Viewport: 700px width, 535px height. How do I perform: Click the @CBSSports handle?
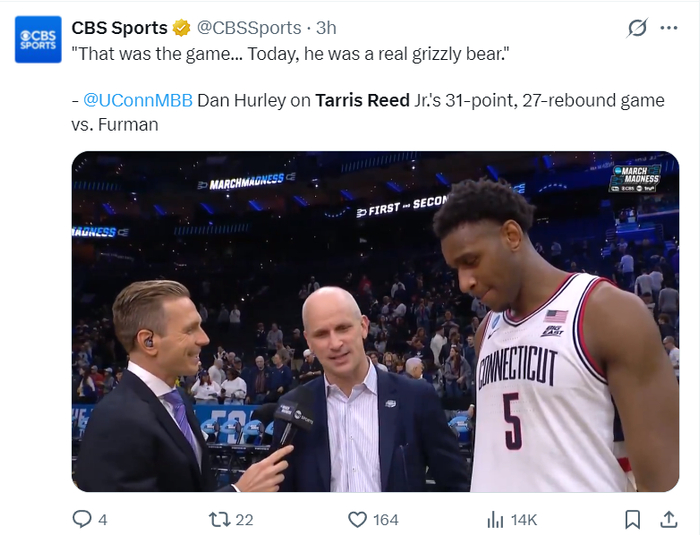coord(247,27)
